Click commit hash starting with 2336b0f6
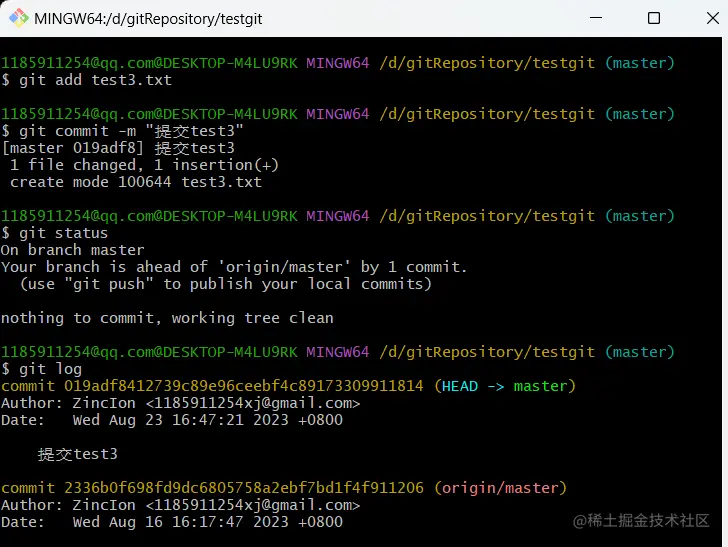728x547 pixels. [244, 488]
